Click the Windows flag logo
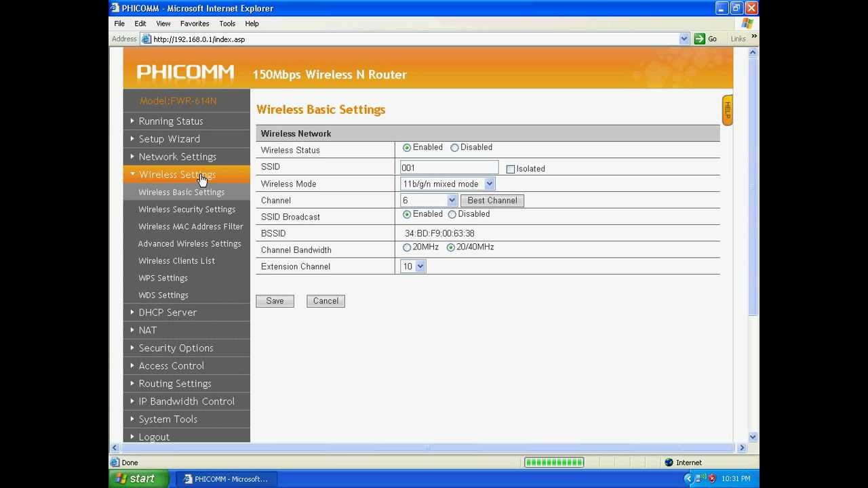The width and height of the screenshot is (868, 488). 747,23
